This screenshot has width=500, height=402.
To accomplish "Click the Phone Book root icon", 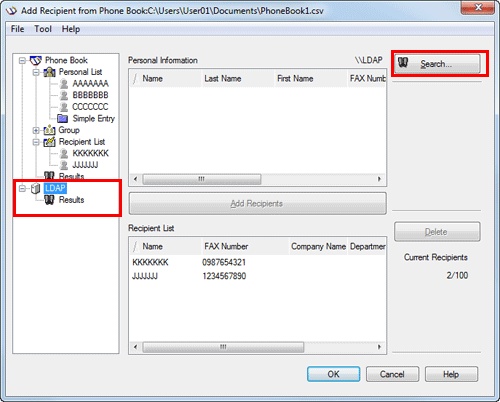I will pos(36,60).
